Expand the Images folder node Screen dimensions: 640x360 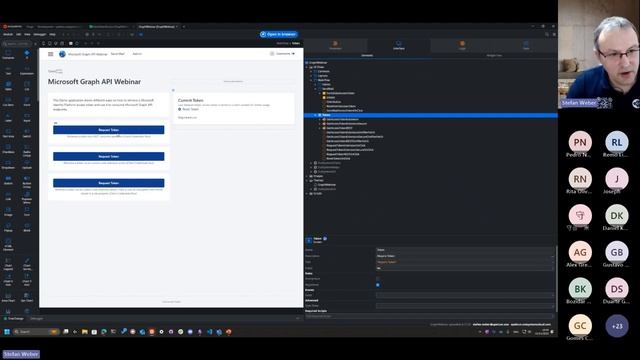click(307, 176)
